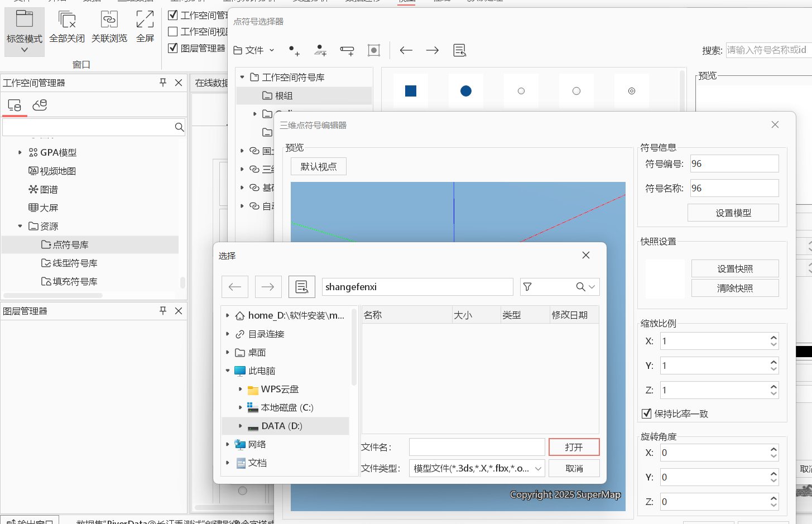The image size is (812, 524).
Task: Click the tab mode (标签模式) icon
Action: [x=24, y=20]
